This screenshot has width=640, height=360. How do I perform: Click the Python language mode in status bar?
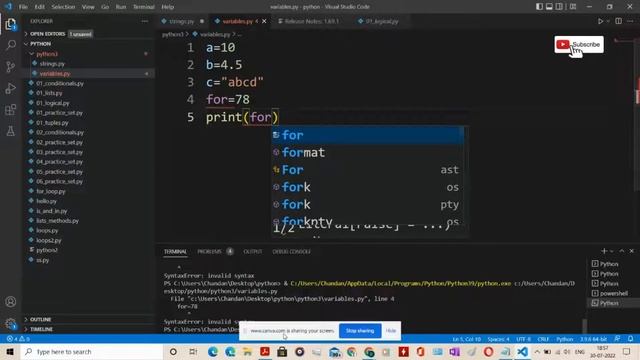564,339
